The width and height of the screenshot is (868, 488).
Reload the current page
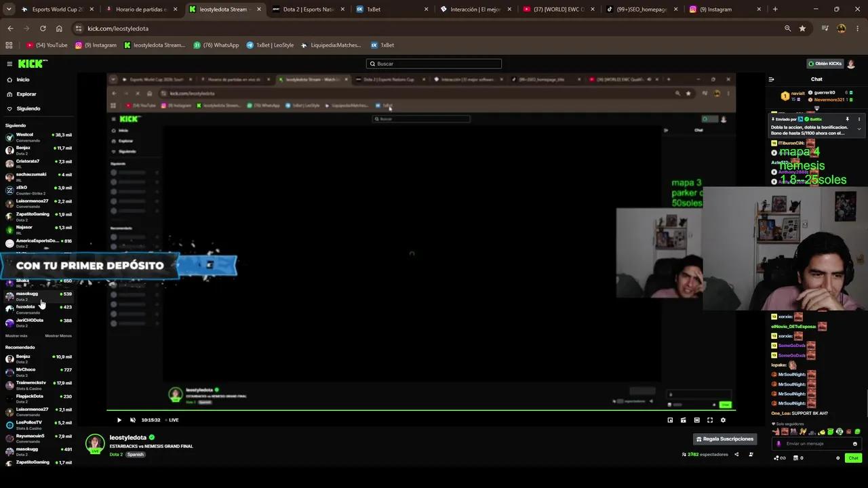[x=43, y=28]
